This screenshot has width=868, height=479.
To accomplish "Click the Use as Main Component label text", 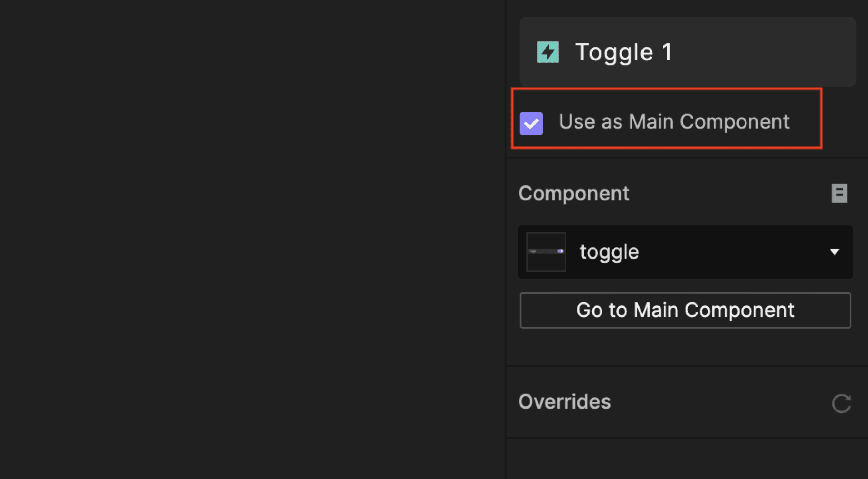I will click(x=674, y=122).
